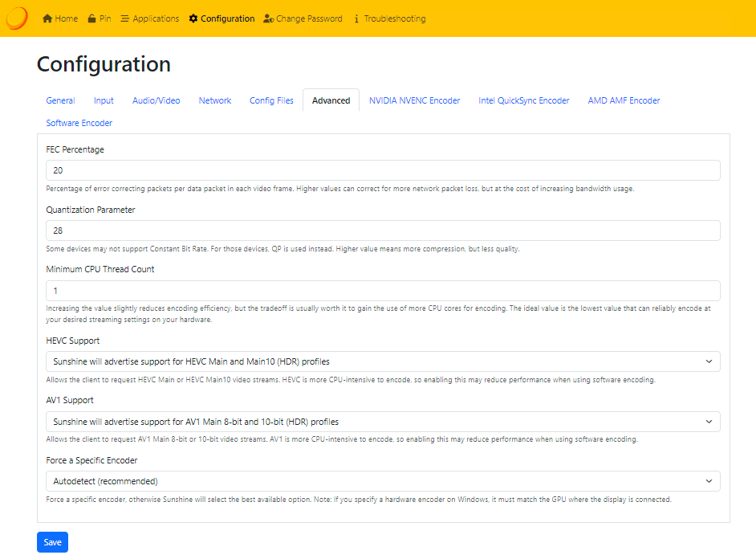Focus the Quantization Parameter field

coord(383,231)
